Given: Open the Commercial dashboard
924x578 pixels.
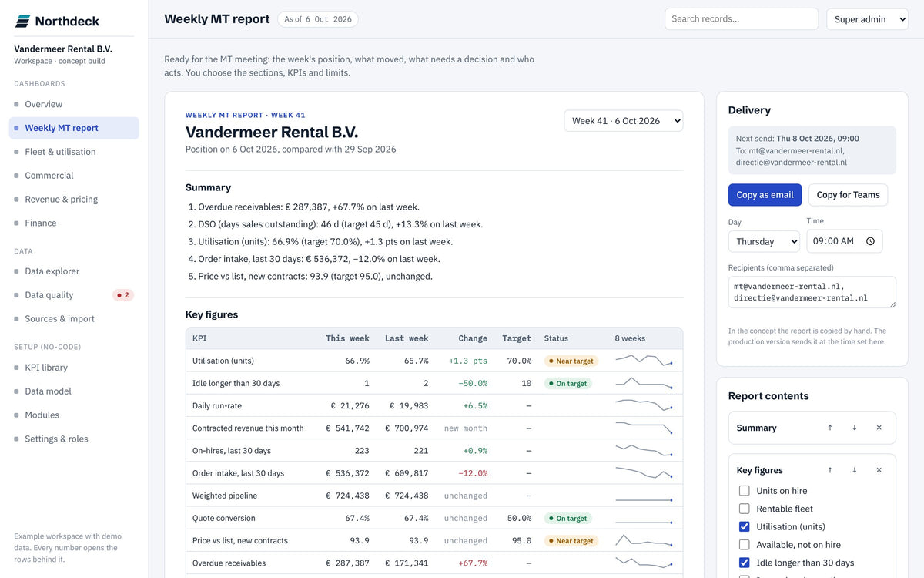Looking at the screenshot, I should point(74,176).
